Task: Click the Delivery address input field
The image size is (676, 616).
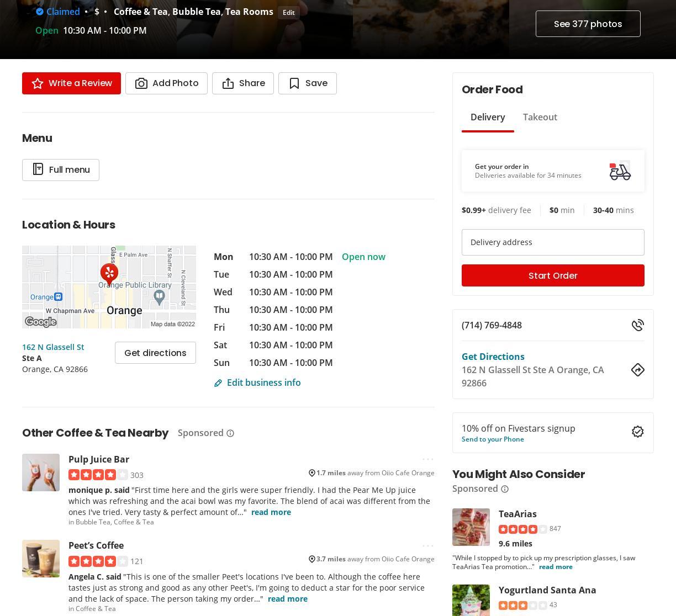Action: [x=552, y=242]
